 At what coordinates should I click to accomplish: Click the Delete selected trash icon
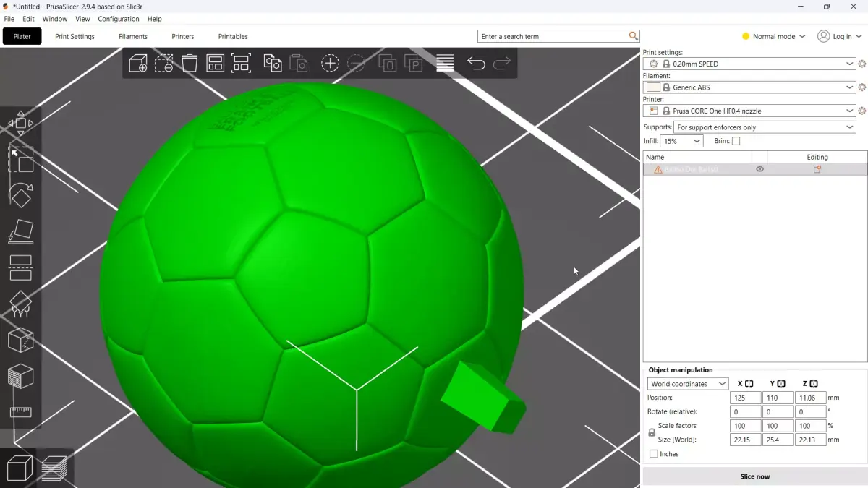pyautogui.click(x=164, y=64)
